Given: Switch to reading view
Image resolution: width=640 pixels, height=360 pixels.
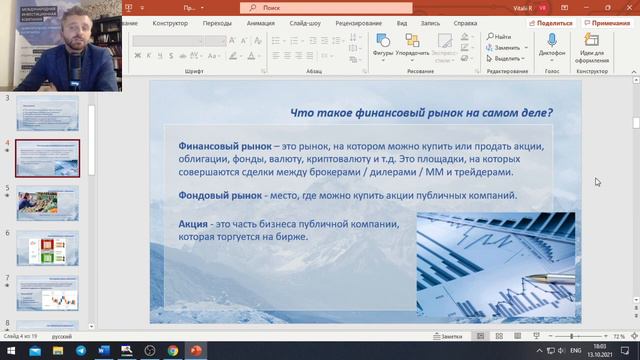Looking at the screenshot, I should [x=518, y=336].
